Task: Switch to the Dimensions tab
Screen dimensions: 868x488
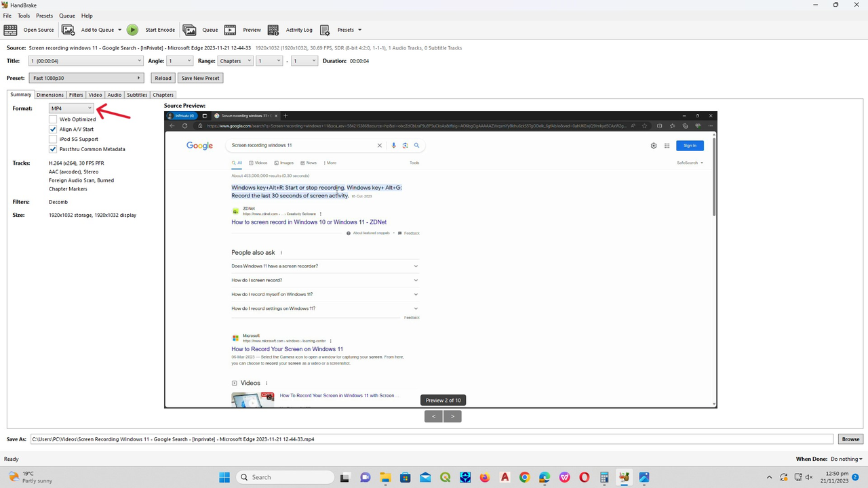Action: point(50,95)
